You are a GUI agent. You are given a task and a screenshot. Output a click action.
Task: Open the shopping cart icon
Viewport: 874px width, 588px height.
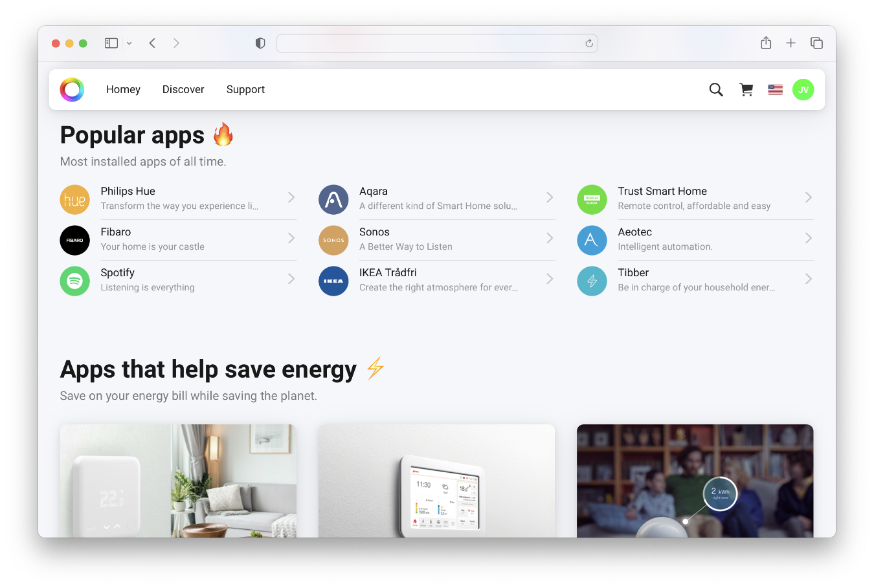click(746, 90)
